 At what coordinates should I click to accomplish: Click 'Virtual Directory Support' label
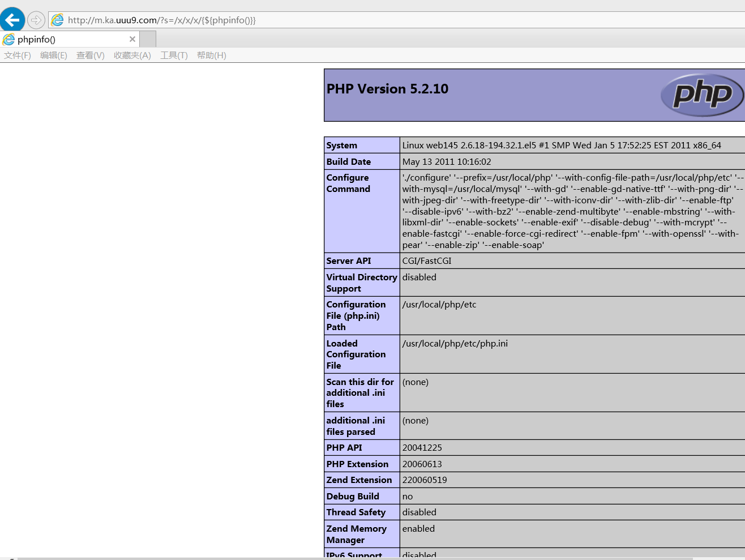pyautogui.click(x=362, y=283)
